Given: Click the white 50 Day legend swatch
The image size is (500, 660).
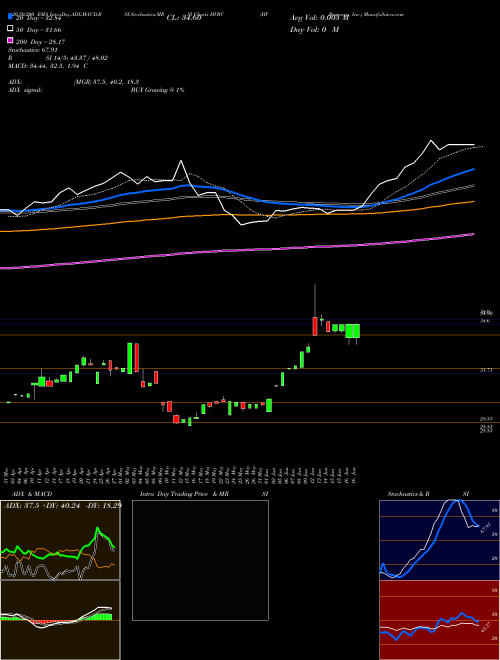Looking at the screenshot, I should 10,29.
